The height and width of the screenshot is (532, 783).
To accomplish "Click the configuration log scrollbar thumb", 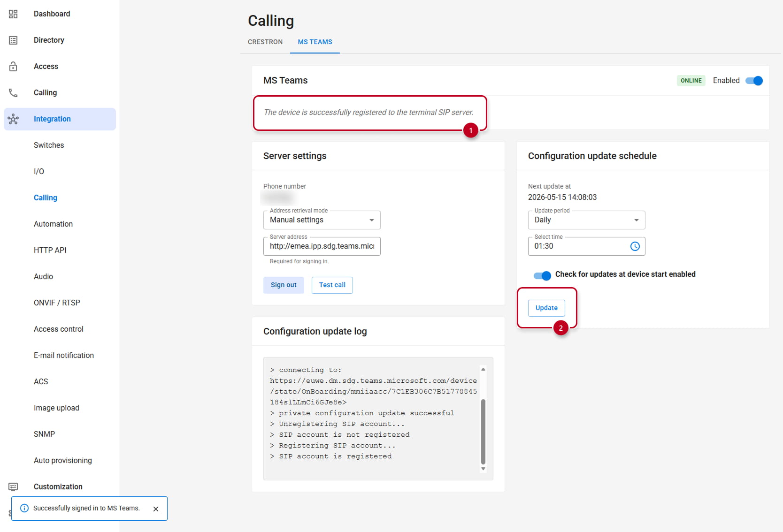I will pos(483,432).
